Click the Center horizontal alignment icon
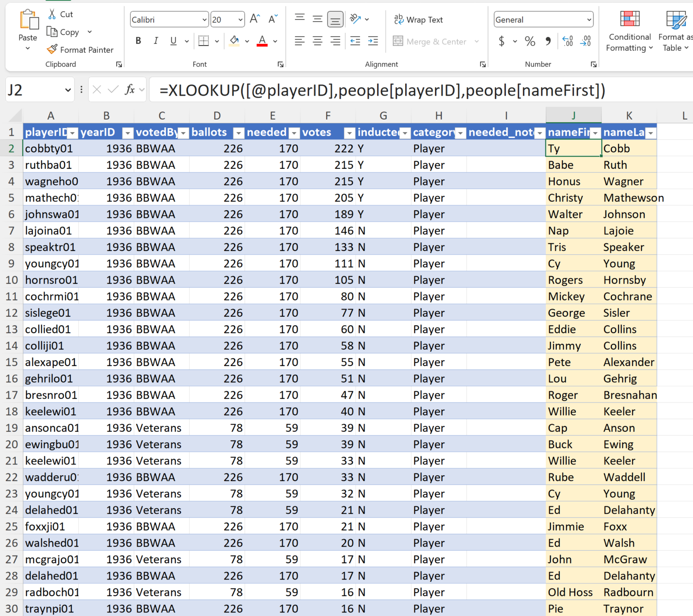Screen dimensions: 693x616 click(x=318, y=41)
